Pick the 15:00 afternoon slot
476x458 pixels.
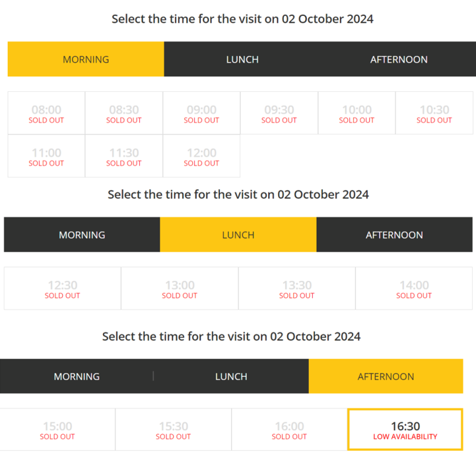click(x=57, y=430)
